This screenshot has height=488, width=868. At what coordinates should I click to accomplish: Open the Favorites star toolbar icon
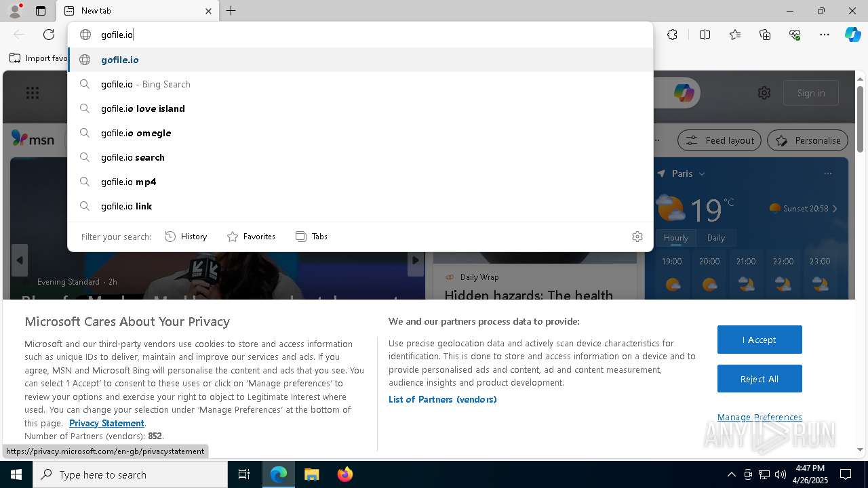[735, 35]
